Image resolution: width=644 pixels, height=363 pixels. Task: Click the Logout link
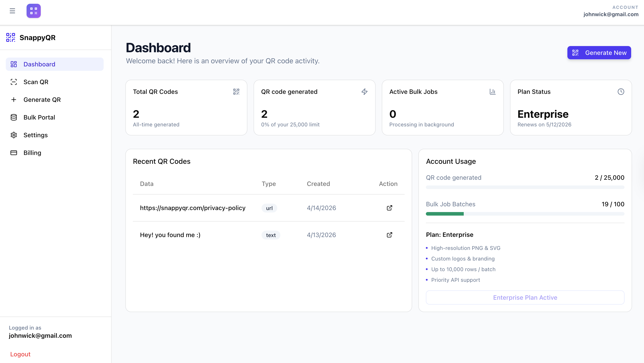coord(20,354)
